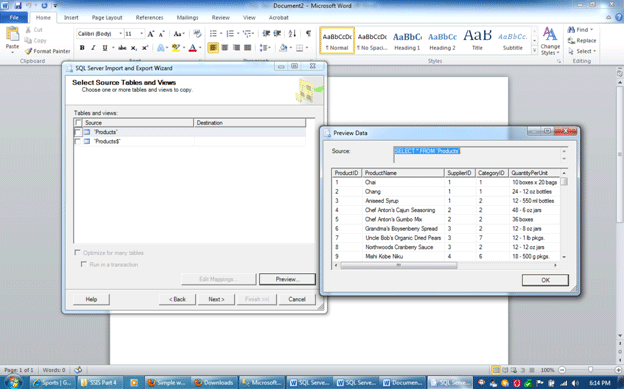The width and height of the screenshot is (624, 389).
Task: Click the Cut command in Clipboard group
Action: tap(34, 30)
